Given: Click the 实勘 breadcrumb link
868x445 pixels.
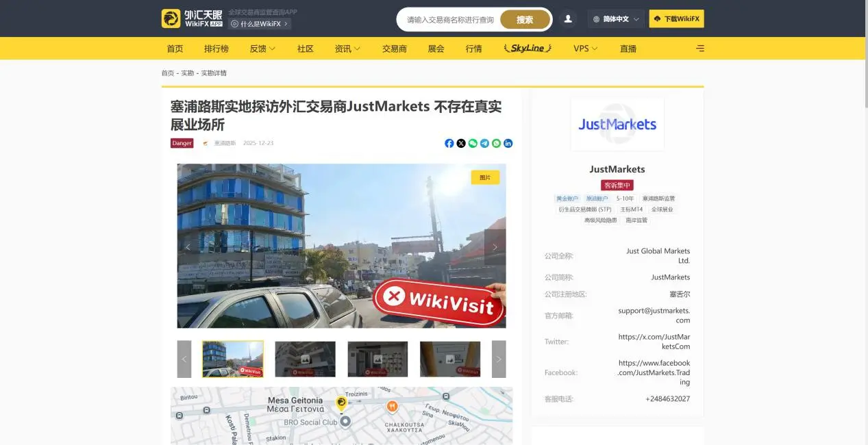Looking at the screenshot, I should click(187, 73).
